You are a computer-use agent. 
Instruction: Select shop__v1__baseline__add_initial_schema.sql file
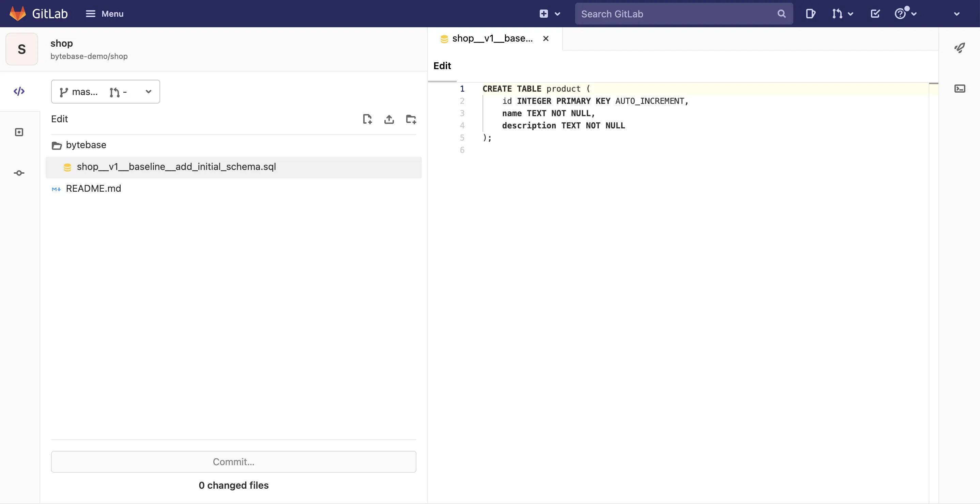coord(234,167)
